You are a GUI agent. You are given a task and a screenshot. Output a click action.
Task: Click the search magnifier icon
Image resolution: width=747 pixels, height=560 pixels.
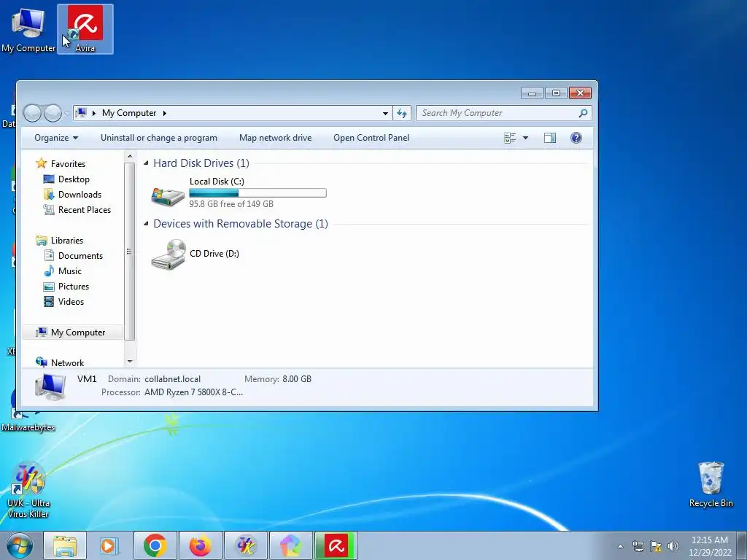coord(583,113)
